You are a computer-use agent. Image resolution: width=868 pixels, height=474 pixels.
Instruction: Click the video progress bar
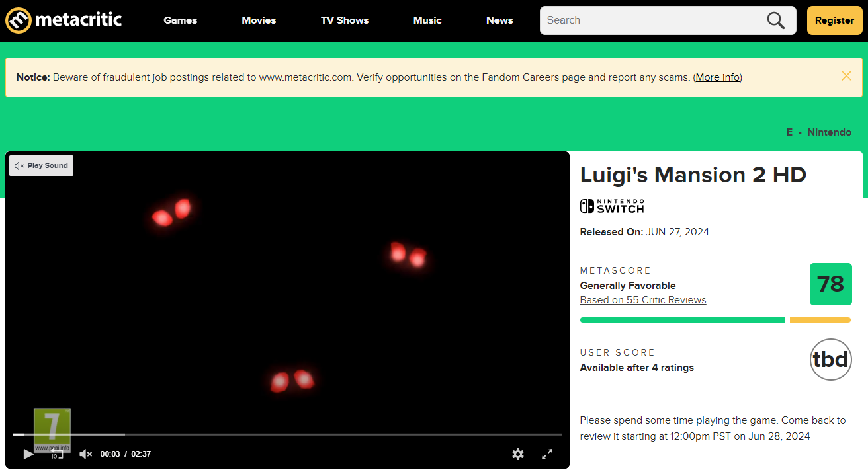click(287, 434)
